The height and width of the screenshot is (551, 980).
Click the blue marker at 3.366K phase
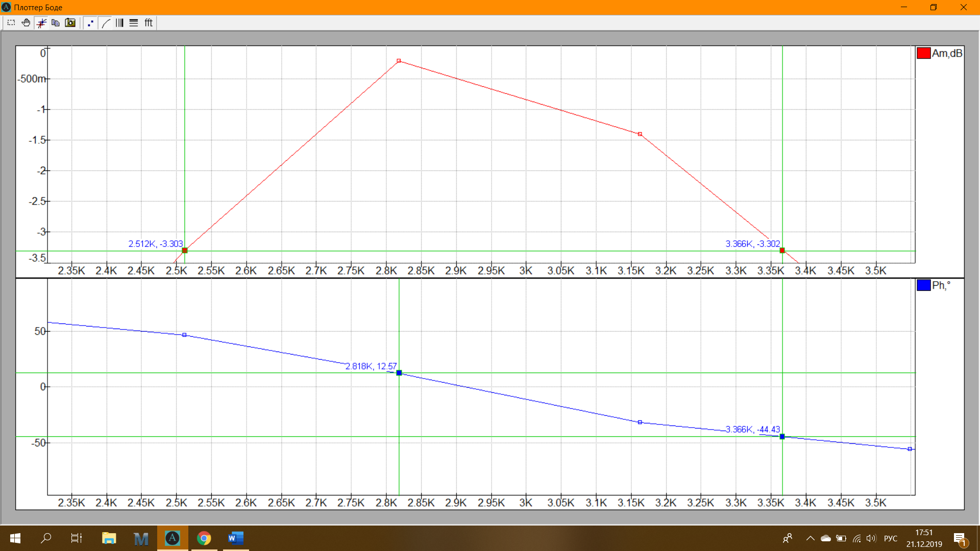pos(782,437)
